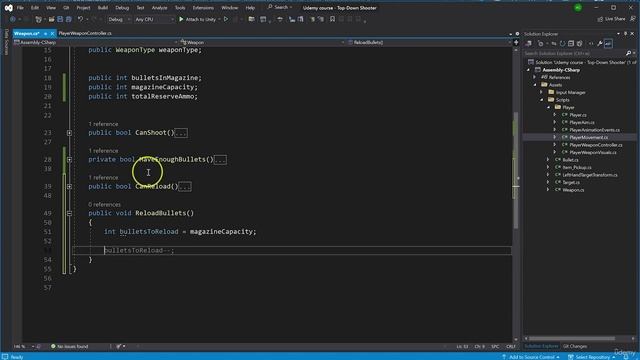Click the Attach to Unity button label
This screenshot has width=640, height=360.
200,19
